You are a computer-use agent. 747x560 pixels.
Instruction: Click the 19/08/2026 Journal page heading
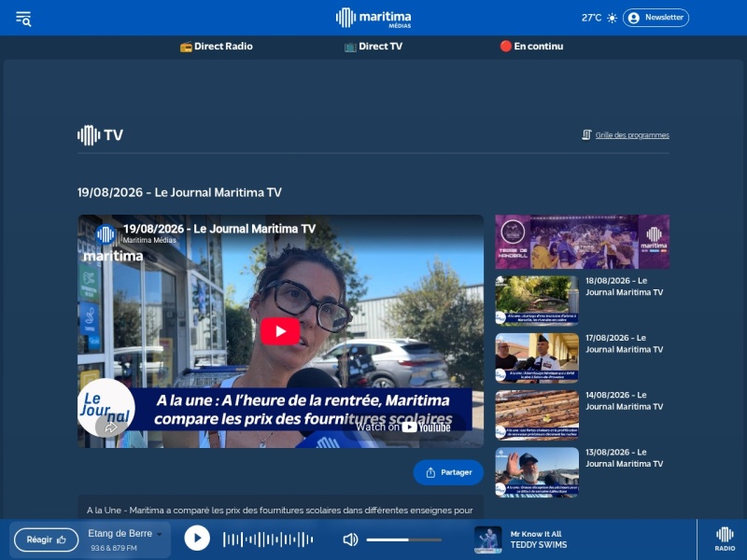pos(179,192)
